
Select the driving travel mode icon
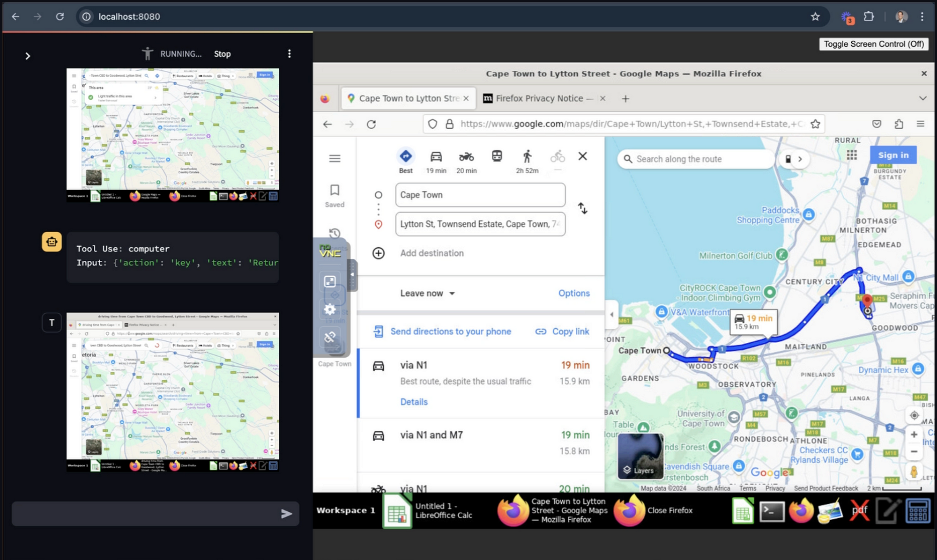point(436,157)
